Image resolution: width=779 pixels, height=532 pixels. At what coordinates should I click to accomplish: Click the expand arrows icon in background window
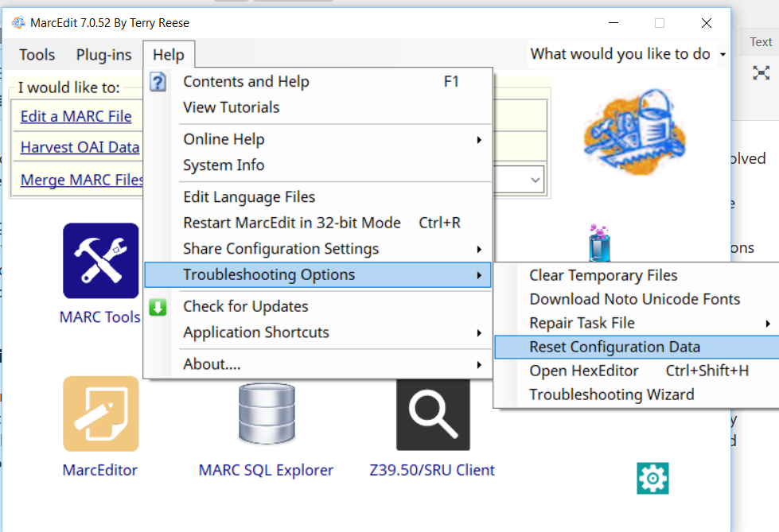tap(761, 73)
